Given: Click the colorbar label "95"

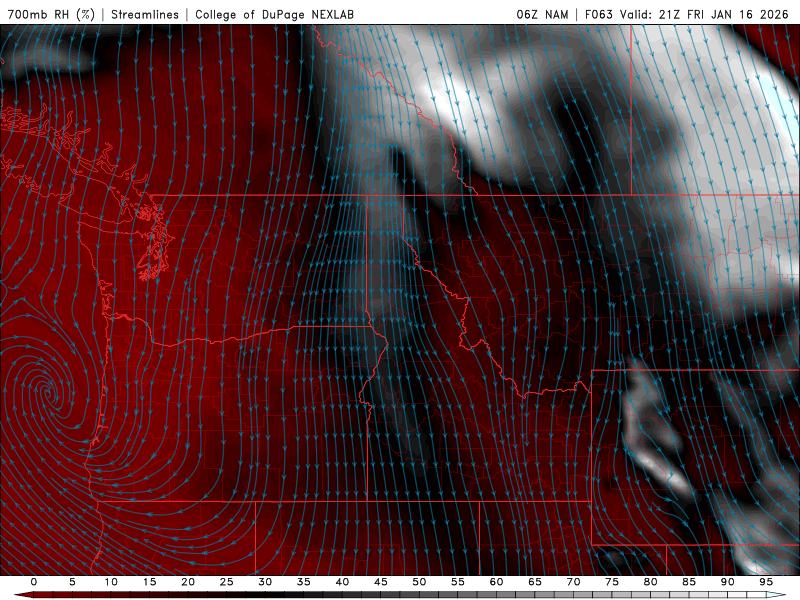Looking at the screenshot, I should [x=766, y=582].
